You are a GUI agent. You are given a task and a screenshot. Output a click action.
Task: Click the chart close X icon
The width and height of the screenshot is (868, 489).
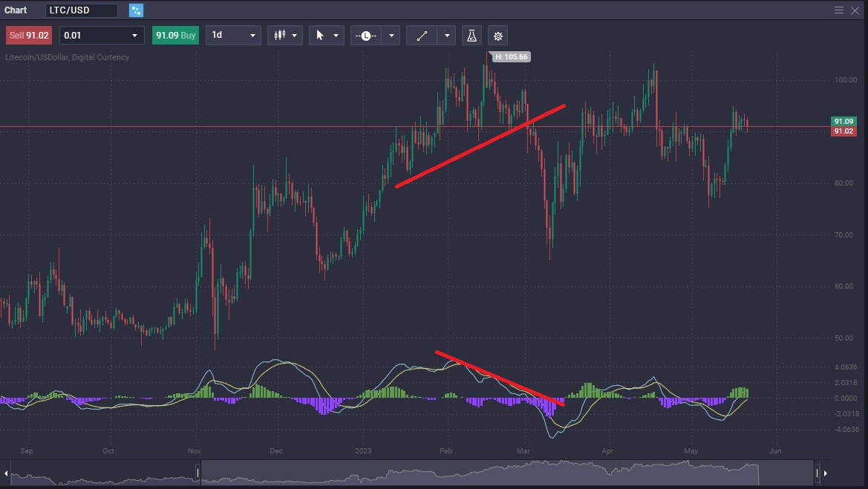click(855, 10)
